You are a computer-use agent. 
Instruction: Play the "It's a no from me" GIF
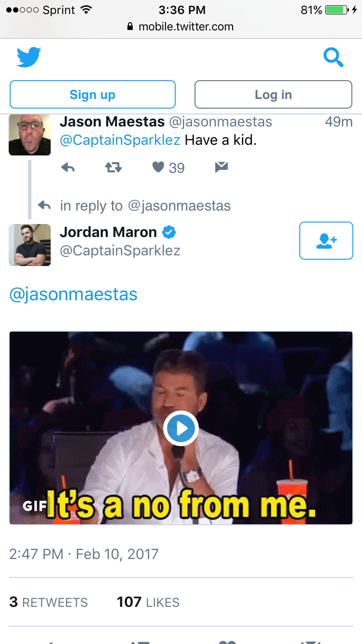tap(181, 428)
